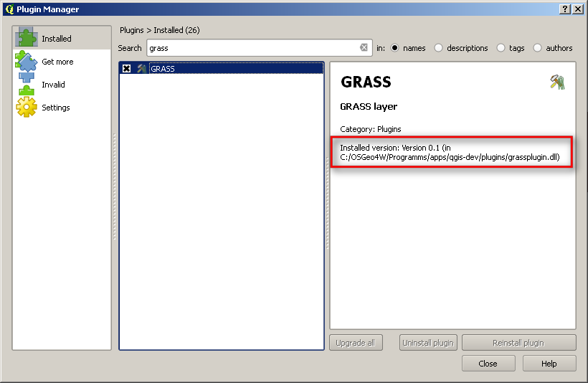Click the title bar question mark button

565,9
